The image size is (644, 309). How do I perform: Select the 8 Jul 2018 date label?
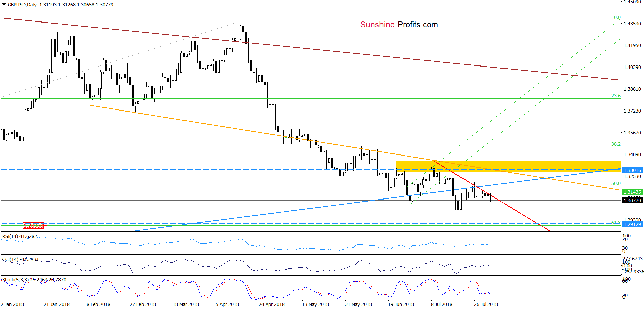(x=442, y=304)
